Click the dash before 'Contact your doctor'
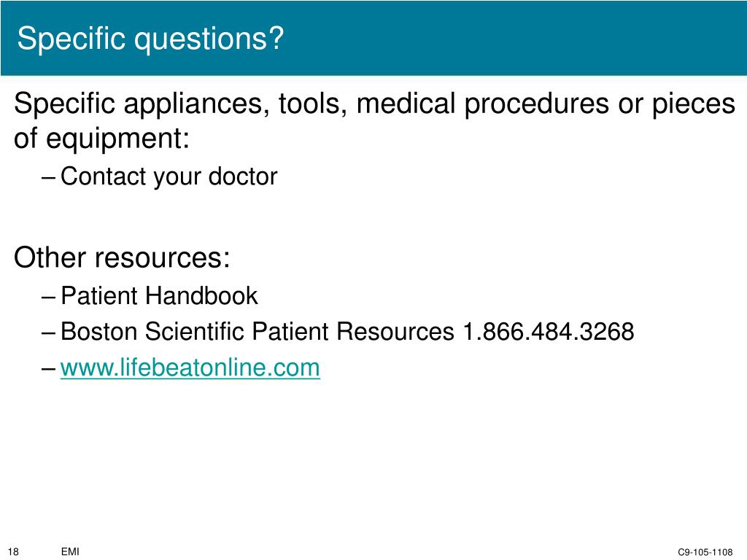The image size is (747, 560). coord(49,178)
